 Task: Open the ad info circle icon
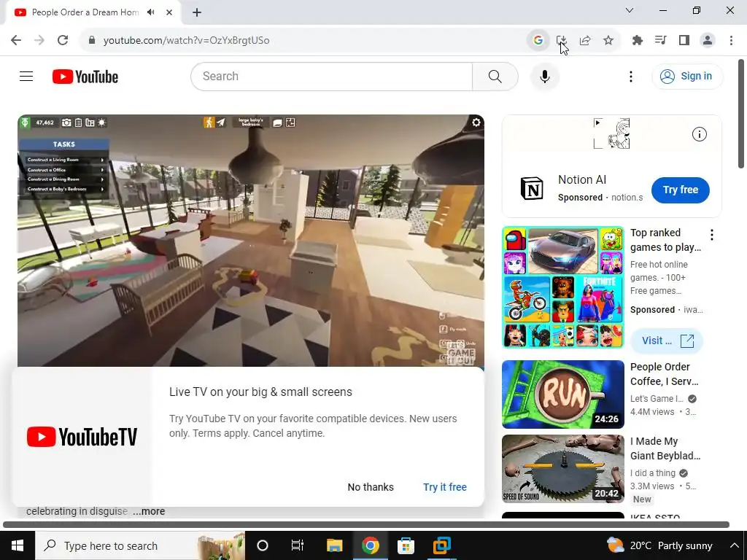coord(700,134)
